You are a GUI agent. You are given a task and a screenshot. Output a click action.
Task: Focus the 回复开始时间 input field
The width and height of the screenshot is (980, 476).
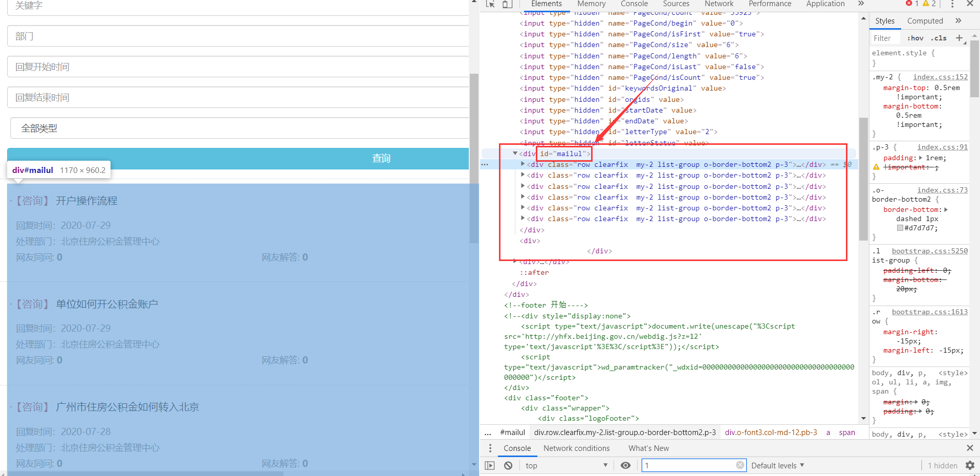pyautogui.click(x=238, y=67)
